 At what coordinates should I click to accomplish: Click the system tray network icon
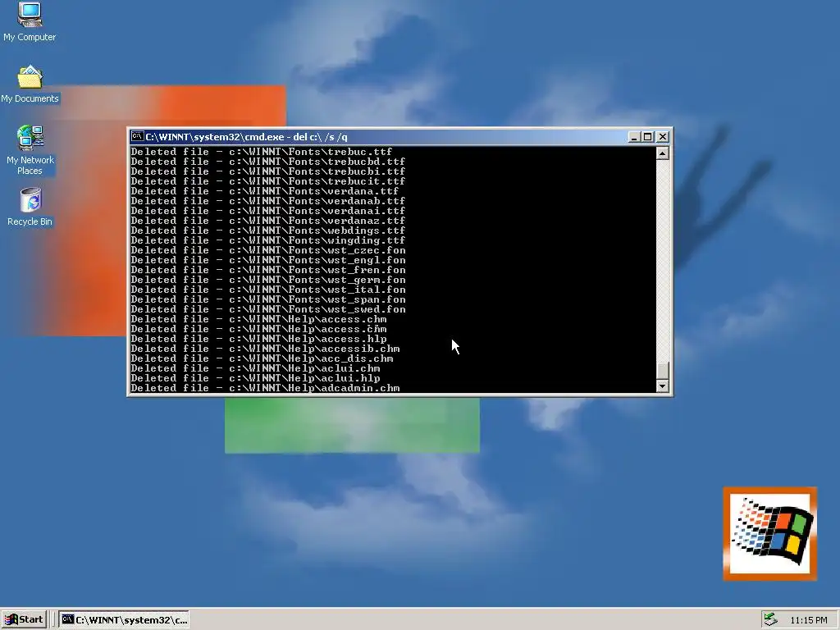click(x=770, y=620)
